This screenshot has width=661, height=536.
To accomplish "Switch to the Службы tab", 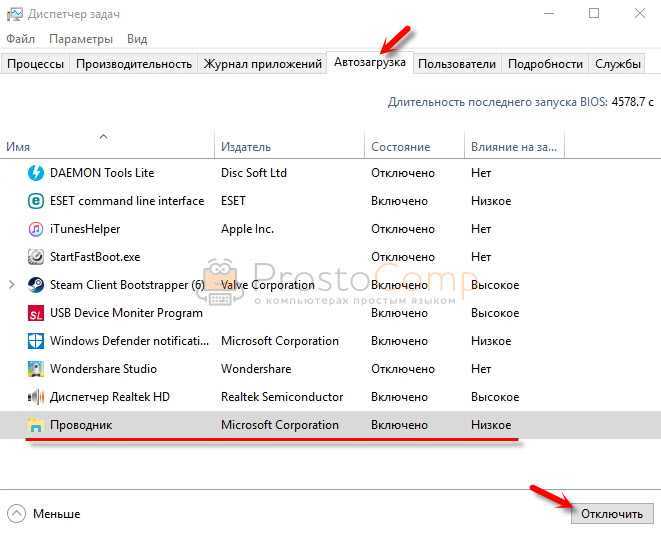I will coord(618,64).
